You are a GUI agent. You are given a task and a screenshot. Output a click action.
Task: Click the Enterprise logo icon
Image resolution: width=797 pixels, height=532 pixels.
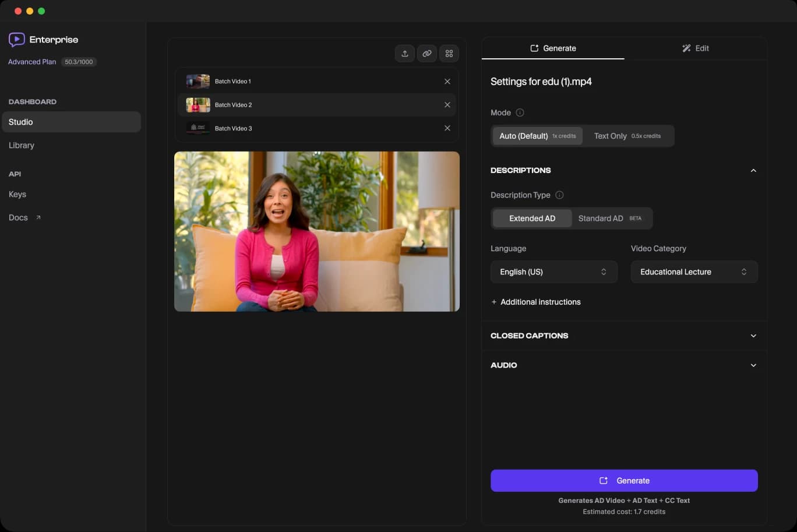click(x=16, y=39)
